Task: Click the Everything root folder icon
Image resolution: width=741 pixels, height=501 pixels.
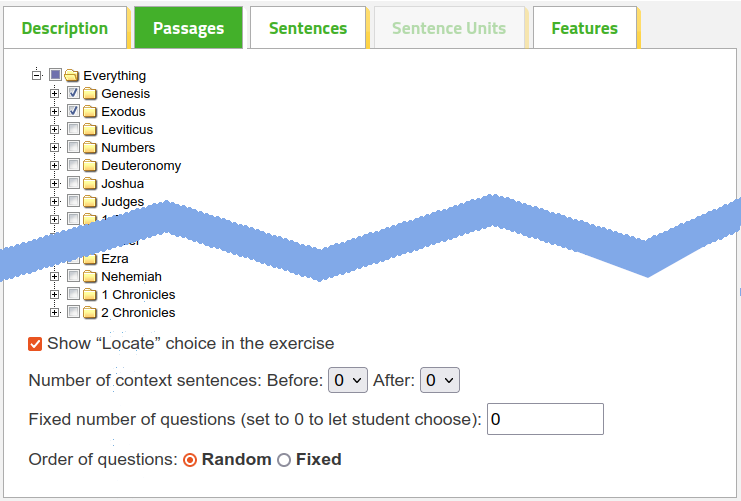Action: click(72, 75)
